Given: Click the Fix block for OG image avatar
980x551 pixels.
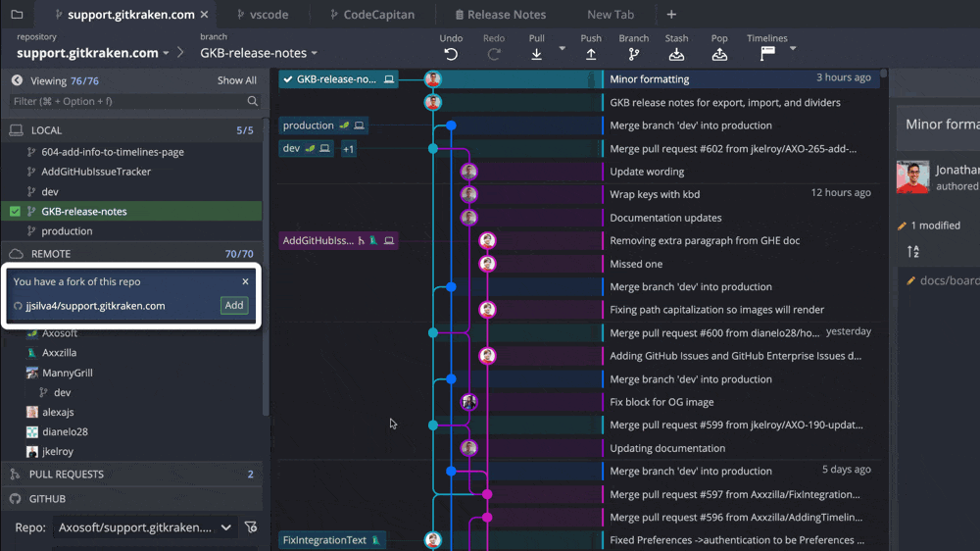Looking at the screenshot, I should click(x=468, y=402).
